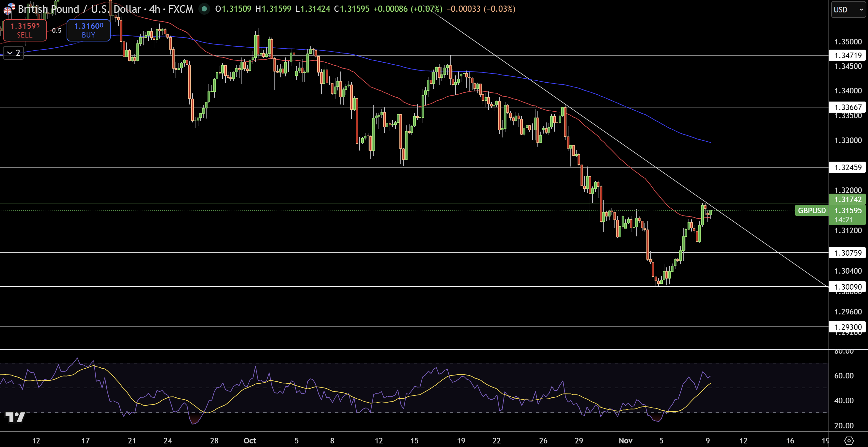This screenshot has height=447, width=868.
Task: Click the TradingView logo
Action: [x=15, y=417]
